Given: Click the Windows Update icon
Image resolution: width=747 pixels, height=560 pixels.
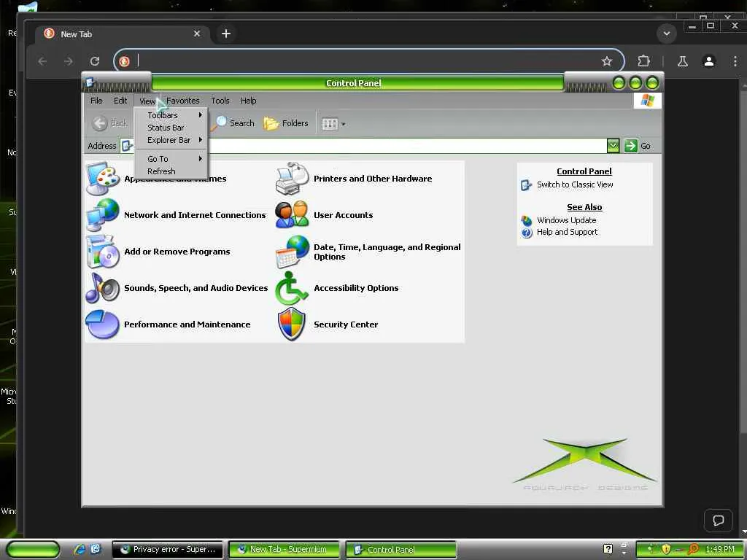Looking at the screenshot, I should 527,220.
